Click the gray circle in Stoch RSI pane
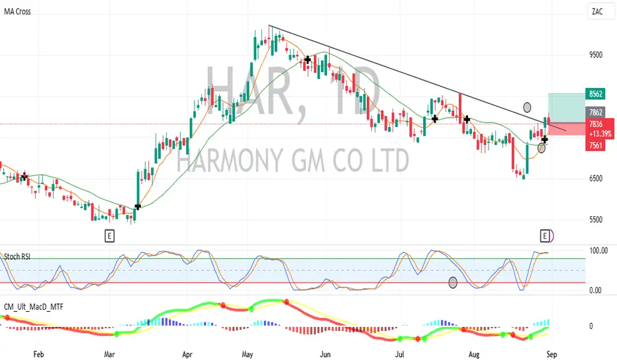 (453, 282)
